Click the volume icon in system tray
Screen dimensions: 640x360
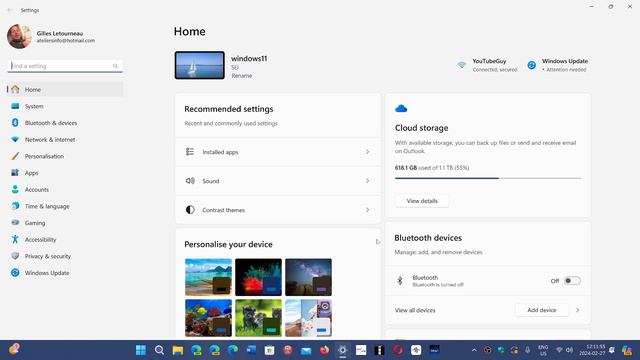569,350
